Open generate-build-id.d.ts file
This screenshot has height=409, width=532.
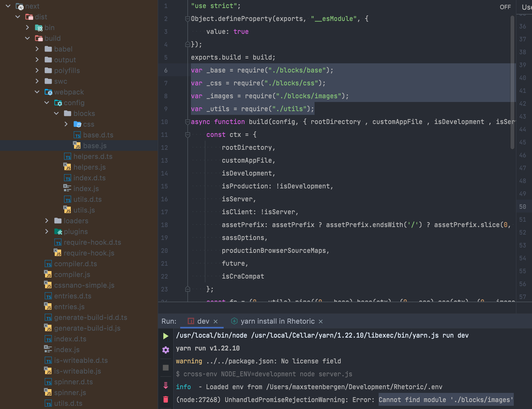(x=91, y=317)
